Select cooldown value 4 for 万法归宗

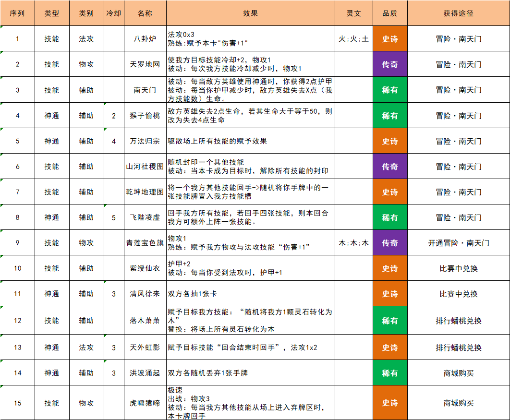click(114, 141)
